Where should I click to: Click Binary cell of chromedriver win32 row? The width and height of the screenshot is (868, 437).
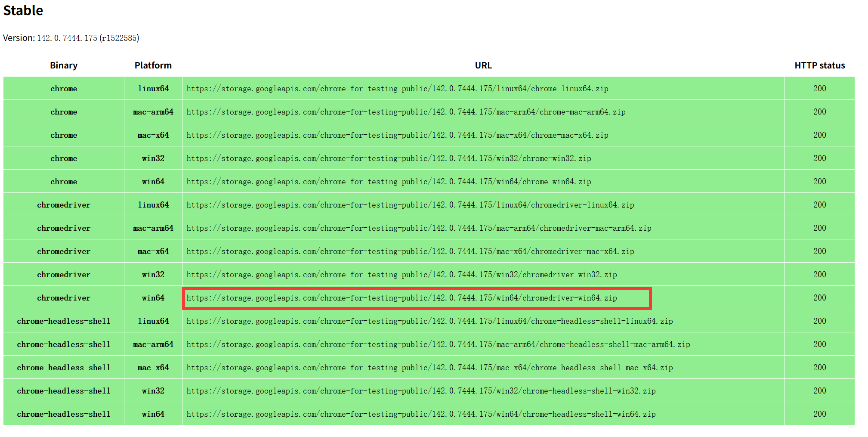64,275
